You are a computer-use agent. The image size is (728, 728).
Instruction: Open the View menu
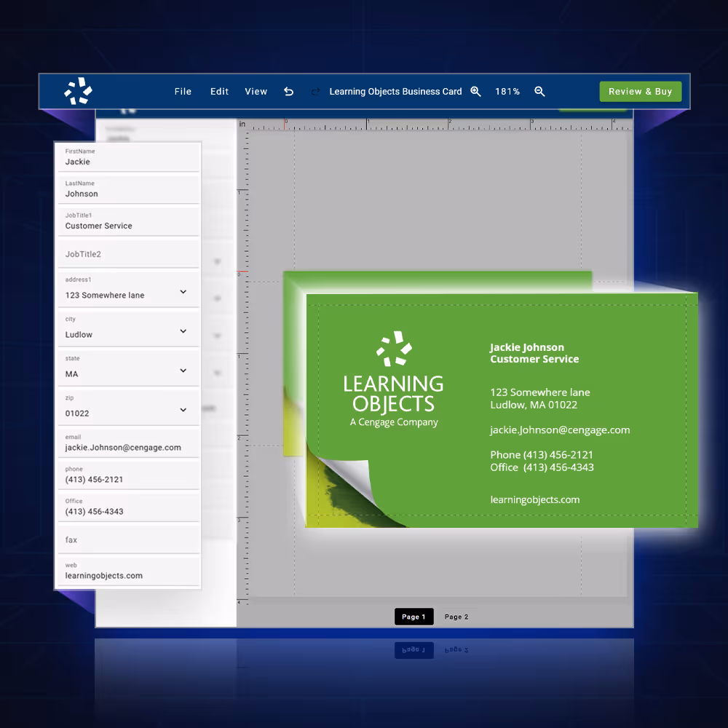pos(256,92)
